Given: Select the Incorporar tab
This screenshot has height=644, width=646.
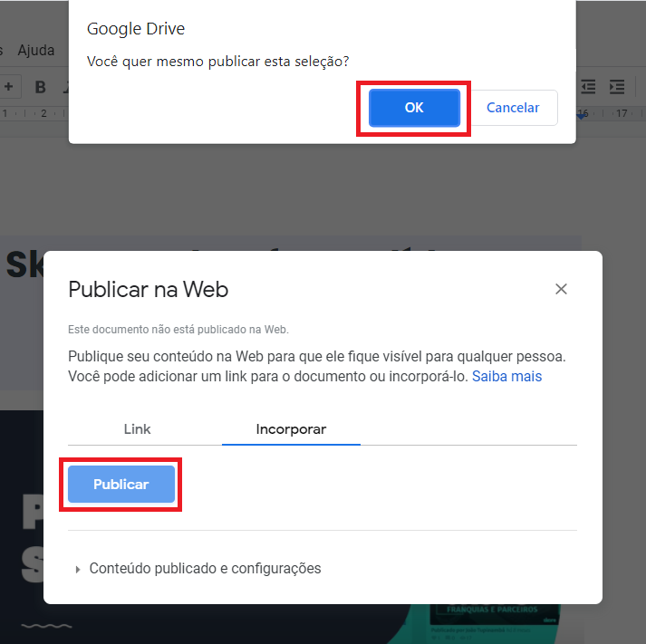Looking at the screenshot, I should [x=291, y=429].
